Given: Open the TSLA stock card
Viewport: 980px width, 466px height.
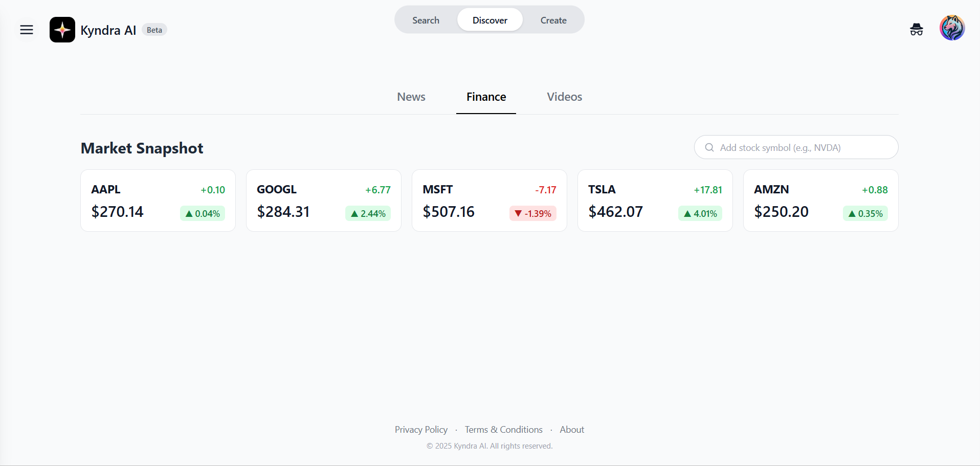Looking at the screenshot, I should tap(655, 201).
